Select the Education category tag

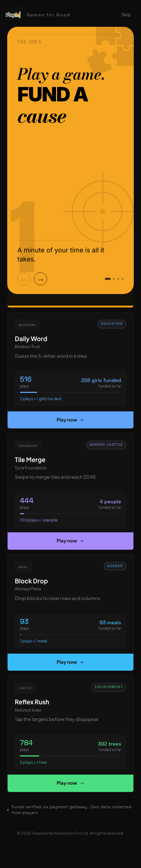(x=112, y=324)
